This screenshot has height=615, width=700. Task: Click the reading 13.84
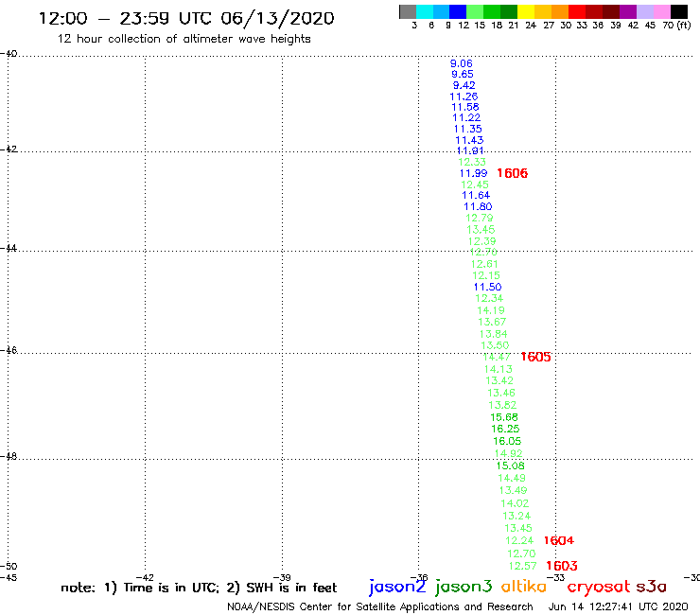click(x=493, y=334)
